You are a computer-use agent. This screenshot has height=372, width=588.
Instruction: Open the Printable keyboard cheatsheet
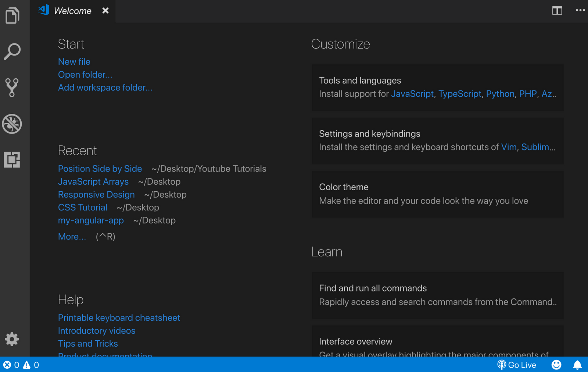[x=119, y=318]
